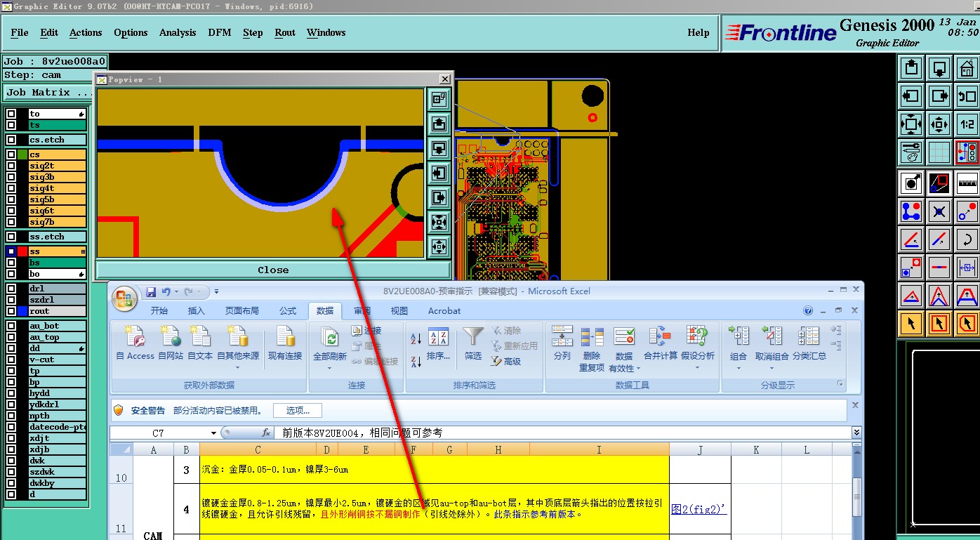Image resolution: width=980 pixels, height=540 pixels.
Task: Click the previous-view icon with curved arrow
Action: click(967, 96)
